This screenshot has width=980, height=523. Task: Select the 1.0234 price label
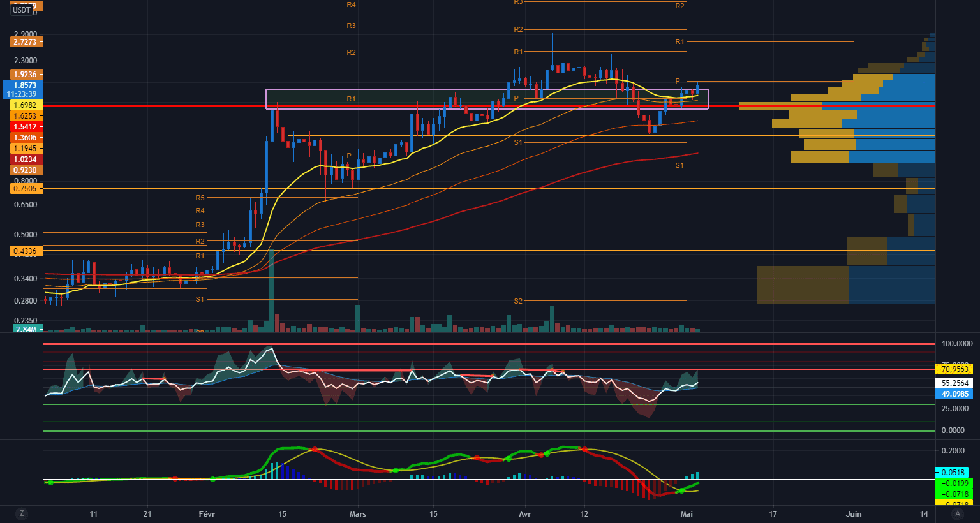pyautogui.click(x=27, y=159)
